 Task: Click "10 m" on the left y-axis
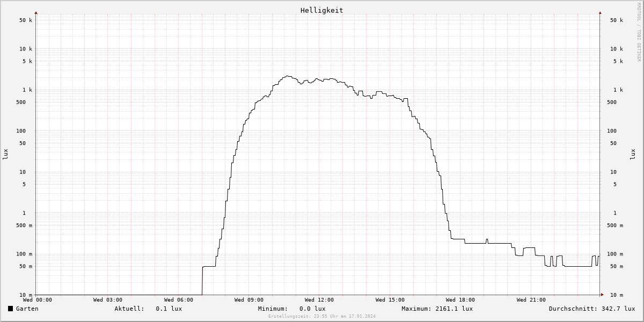click(26, 295)
